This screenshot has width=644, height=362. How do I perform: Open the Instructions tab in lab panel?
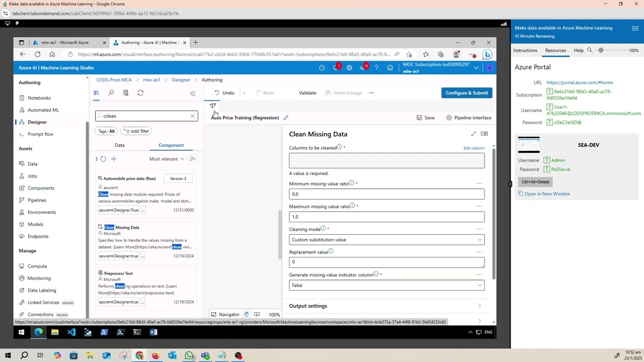[x=525, y=50]
